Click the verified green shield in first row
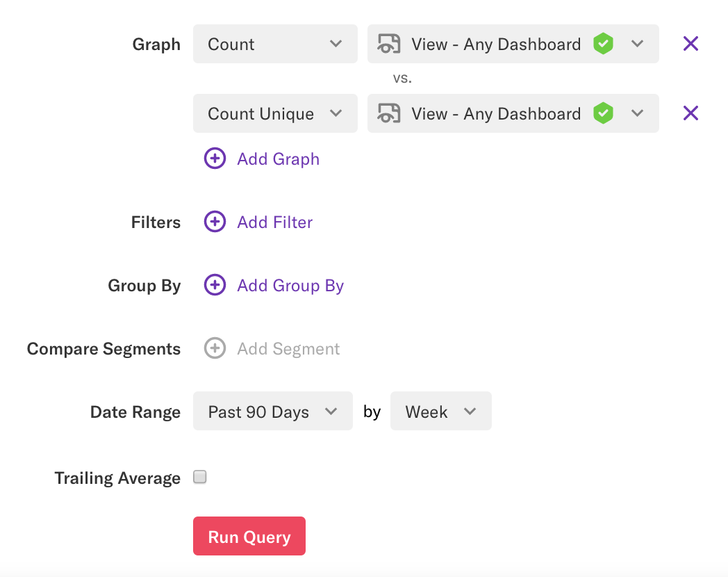 [603, 44]
